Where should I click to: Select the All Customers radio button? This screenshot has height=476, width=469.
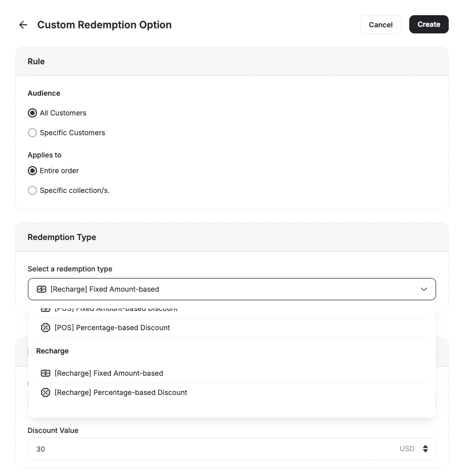pos(32,113)
